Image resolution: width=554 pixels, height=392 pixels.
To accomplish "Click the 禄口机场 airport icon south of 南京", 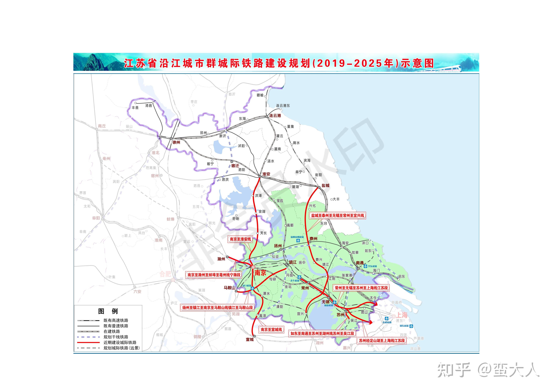I will pos(253,288).
